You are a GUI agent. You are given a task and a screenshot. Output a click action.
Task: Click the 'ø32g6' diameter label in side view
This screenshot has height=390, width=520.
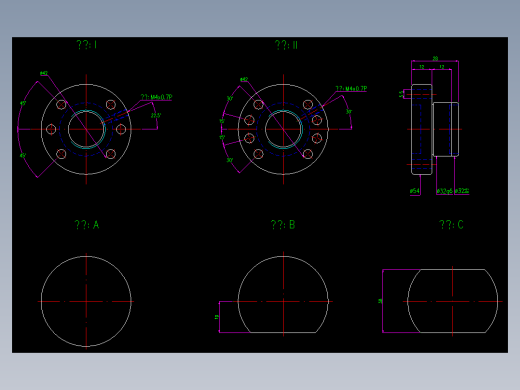445,191
